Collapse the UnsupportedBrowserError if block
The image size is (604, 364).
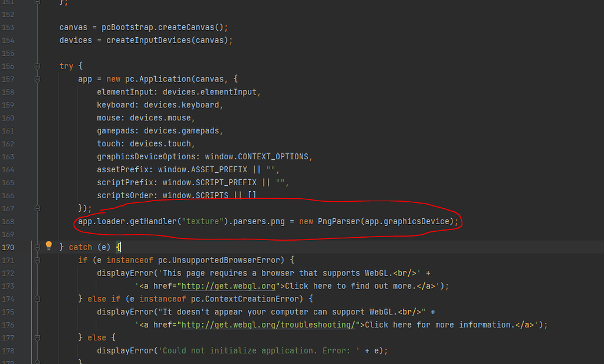(x=37, y=260)
